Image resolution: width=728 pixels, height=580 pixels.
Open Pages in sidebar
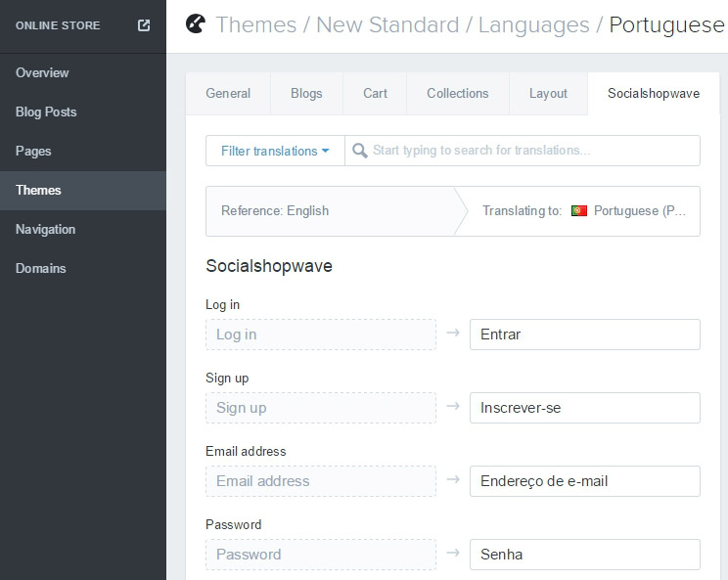[x=83, y=151]
